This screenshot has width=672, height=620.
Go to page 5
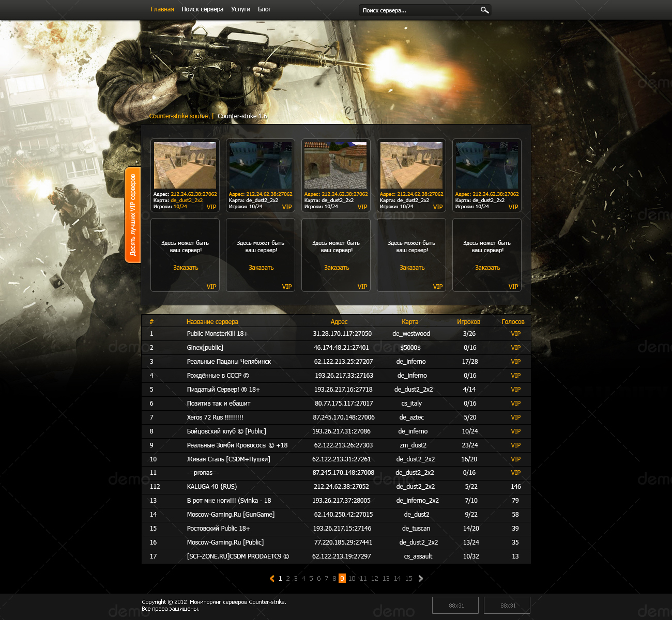311,579
